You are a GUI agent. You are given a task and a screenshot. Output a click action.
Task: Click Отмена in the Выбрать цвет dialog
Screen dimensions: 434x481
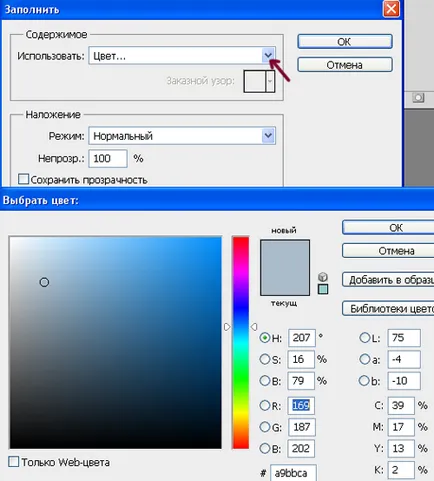click(388, 251)
